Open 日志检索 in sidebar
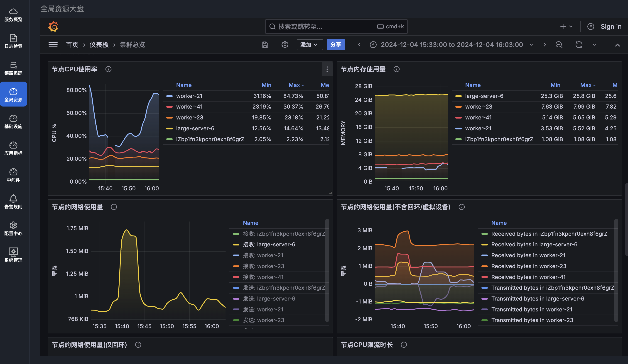This screenshot has width=628, height=364. (13, 41)
